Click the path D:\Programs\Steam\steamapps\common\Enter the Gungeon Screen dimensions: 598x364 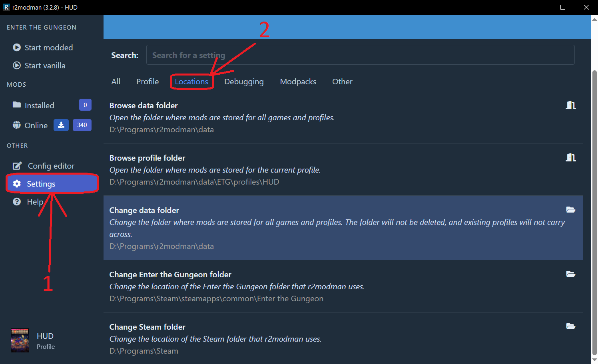pyautogui.click(x=216, y=298)
